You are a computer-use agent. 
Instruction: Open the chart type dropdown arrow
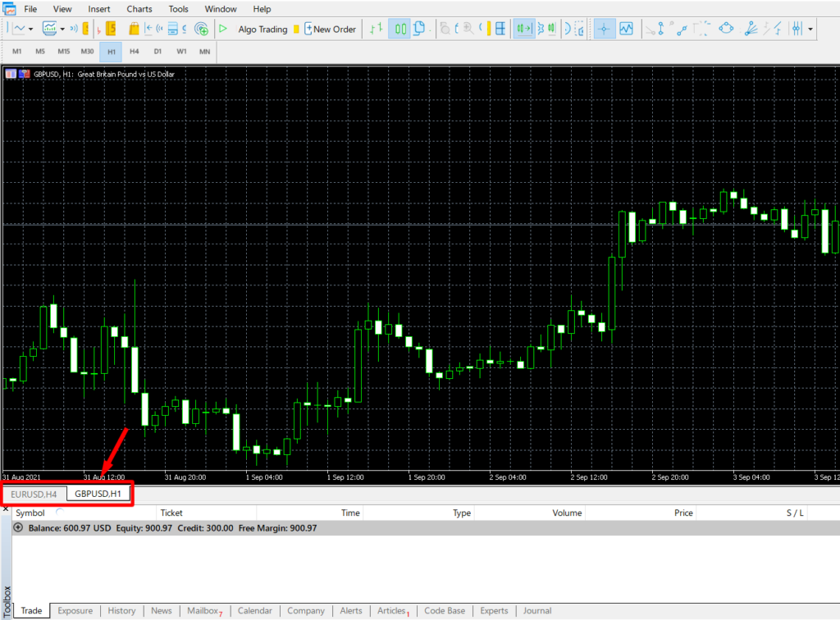click(31, 29)
